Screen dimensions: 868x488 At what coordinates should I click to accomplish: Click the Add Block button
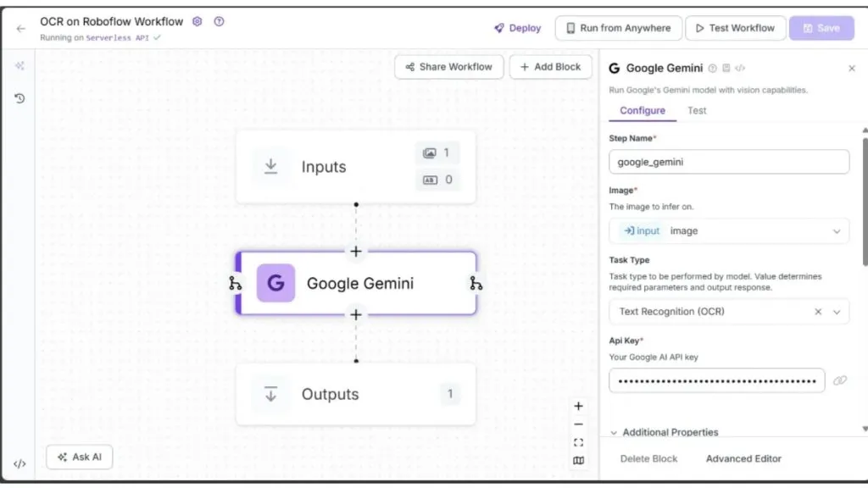[x=551, y=67]
